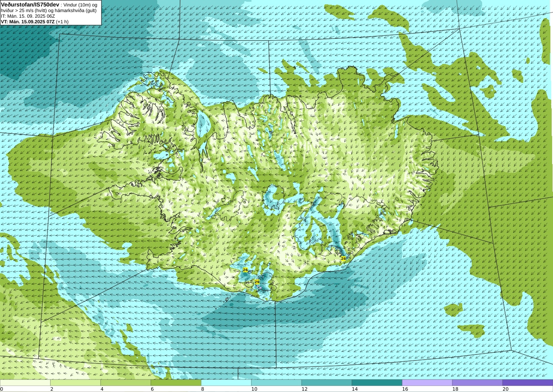Select the 18–20 m/s purple legend swatch
This screenshot has height=392, width=553.
(477, 383)
